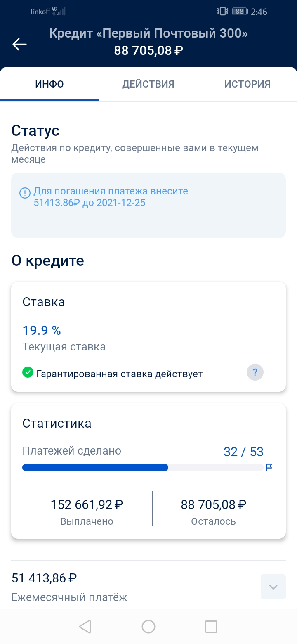Expand the monthly payment chevron

coord(273,587)
